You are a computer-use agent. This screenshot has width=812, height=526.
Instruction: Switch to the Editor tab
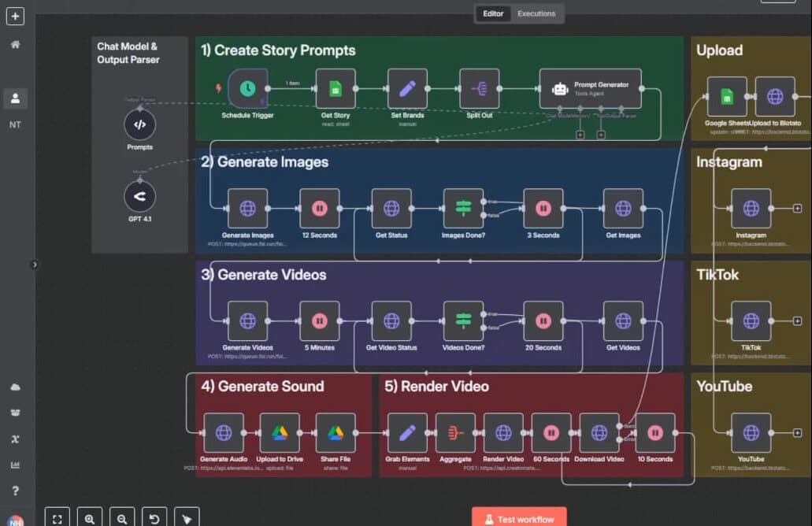(x=491, y=13)
